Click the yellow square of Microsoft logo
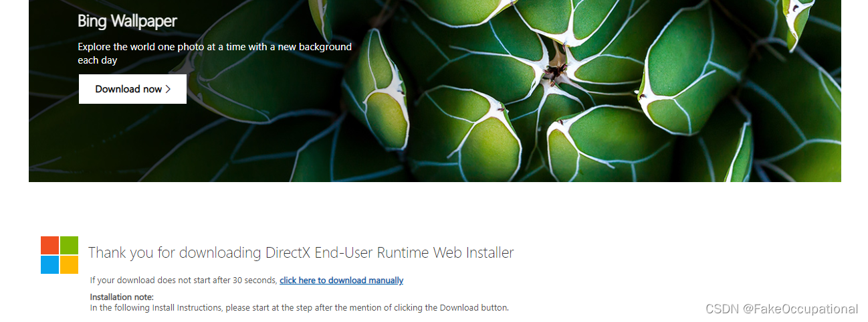Image resolution: width=868 pixels, height=322 pixels. (69, 264)
